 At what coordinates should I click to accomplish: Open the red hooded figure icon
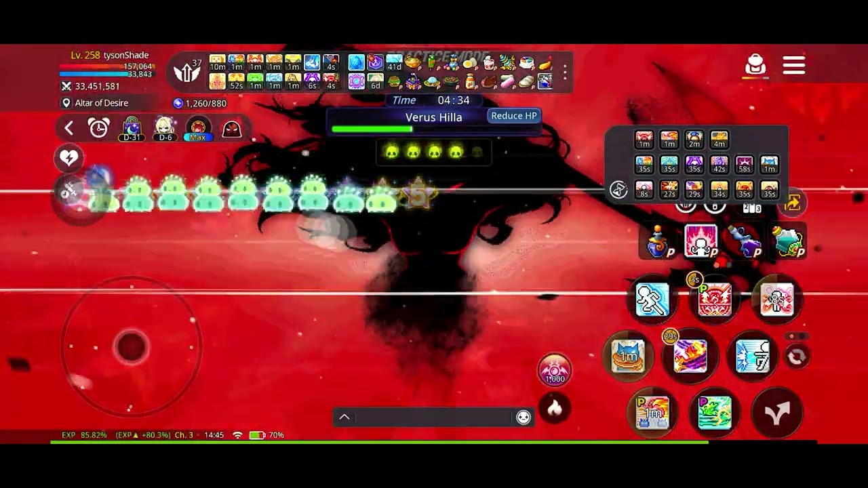(x=231, y=128)
